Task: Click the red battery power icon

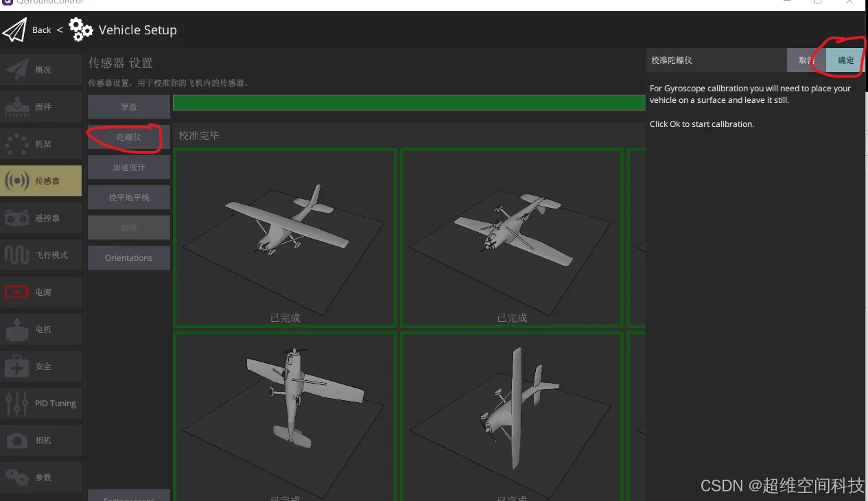Action: click(x=16, y=292)
